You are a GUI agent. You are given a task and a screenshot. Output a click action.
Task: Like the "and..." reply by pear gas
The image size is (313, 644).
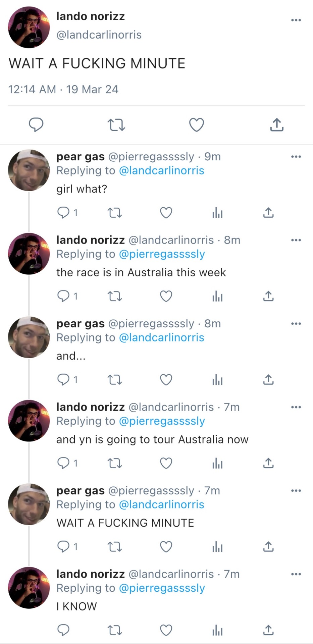[x=166, y=380]
